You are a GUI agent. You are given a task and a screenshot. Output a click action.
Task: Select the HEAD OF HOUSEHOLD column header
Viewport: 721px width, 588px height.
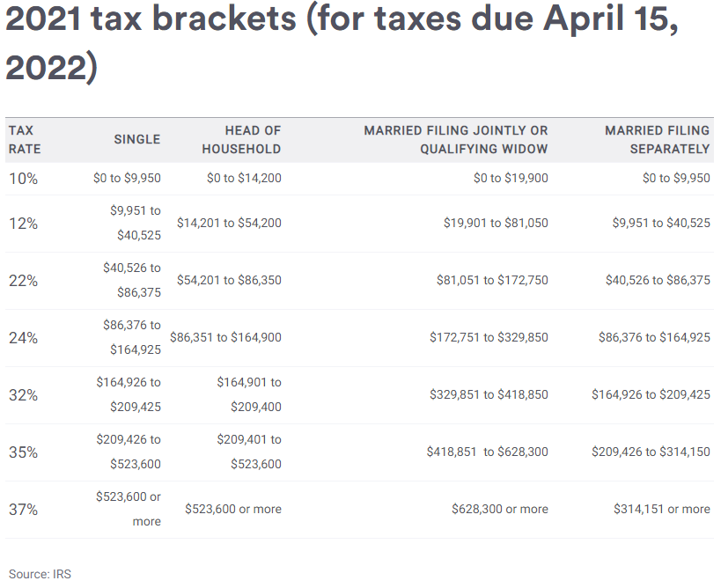241,140
